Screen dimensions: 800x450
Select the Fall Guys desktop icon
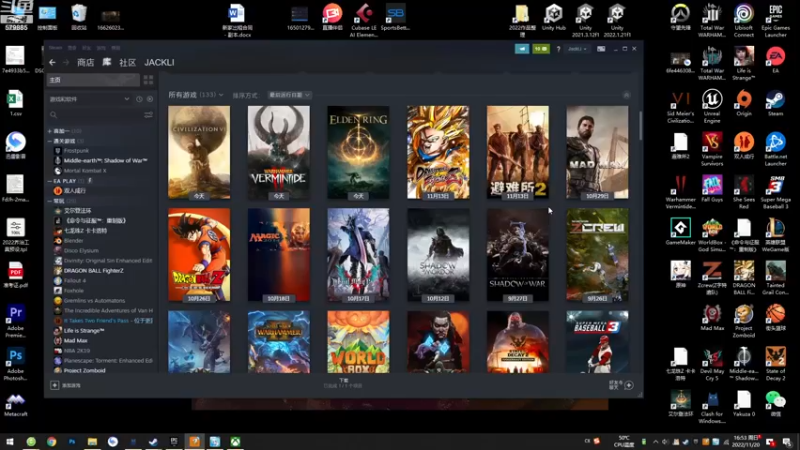712,189
